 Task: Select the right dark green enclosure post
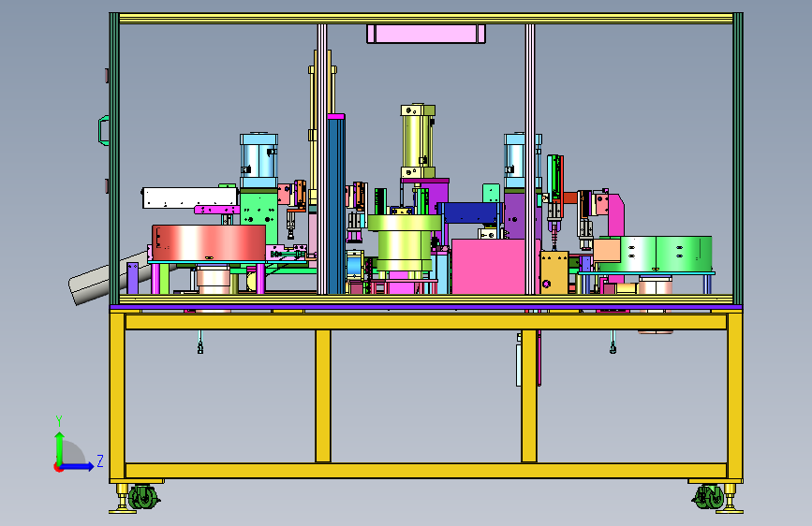pos(738,159)
